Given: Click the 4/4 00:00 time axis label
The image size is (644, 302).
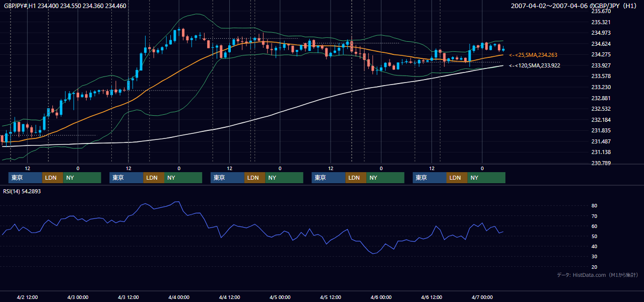Looking at the screenshot, I should click(179, 297).
